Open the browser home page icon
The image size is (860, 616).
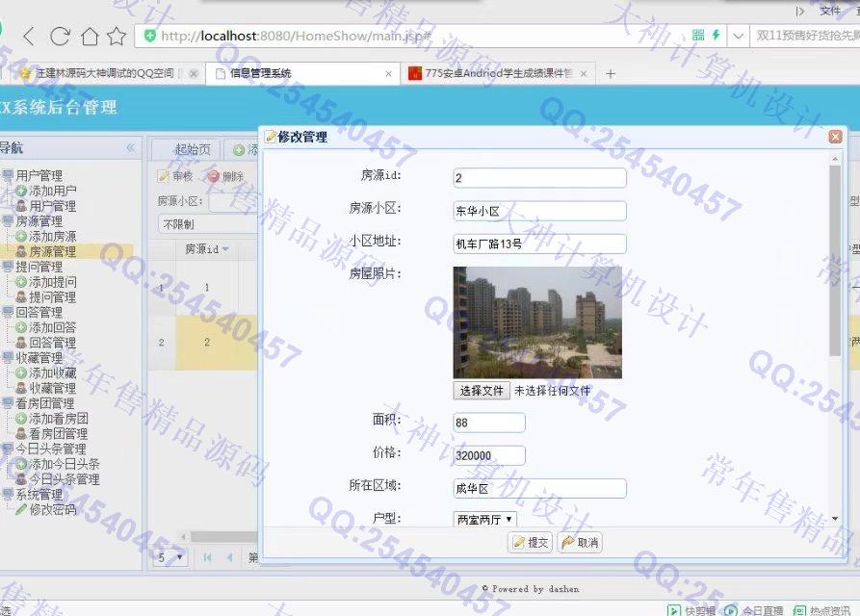click(x=90, y=37)
